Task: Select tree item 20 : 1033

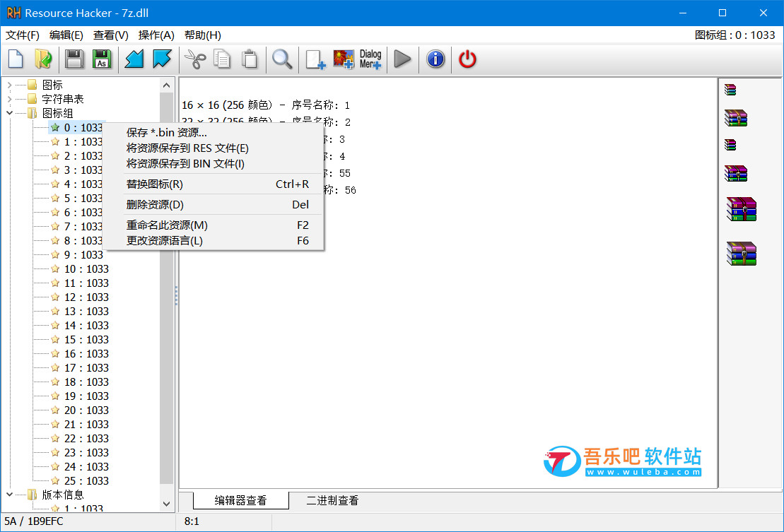Action: [x=86, y=410]
